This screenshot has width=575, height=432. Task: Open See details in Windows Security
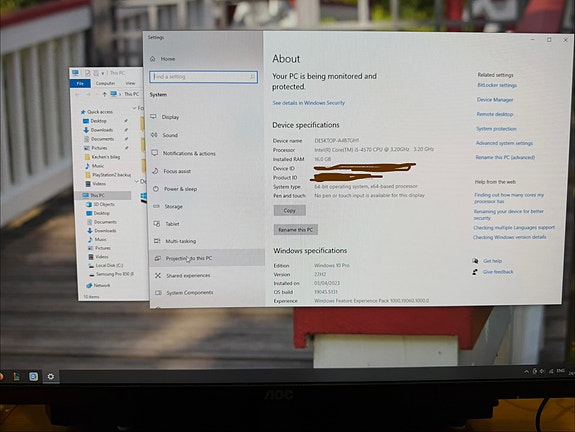(308, 103)
